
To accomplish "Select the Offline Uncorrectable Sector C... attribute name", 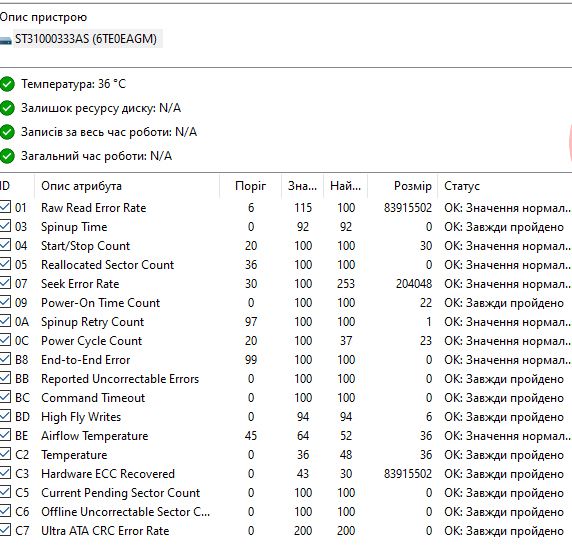I will [x=125, y=511].
